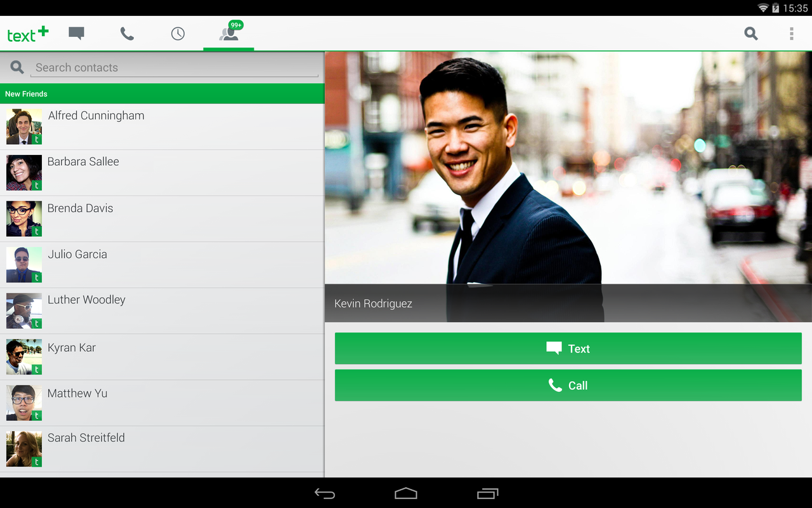View Kyran Kar's contact details
Image resolution: width=812 pixels, height=508 pixels.
coord(162,357)
